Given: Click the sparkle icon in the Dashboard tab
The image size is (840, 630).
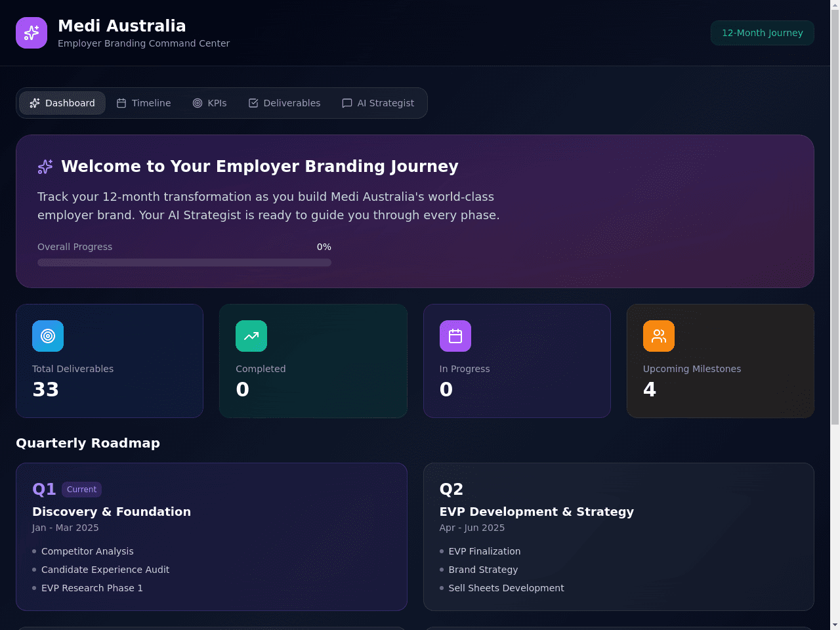Looking at the screenshot, I should [35, 103].
